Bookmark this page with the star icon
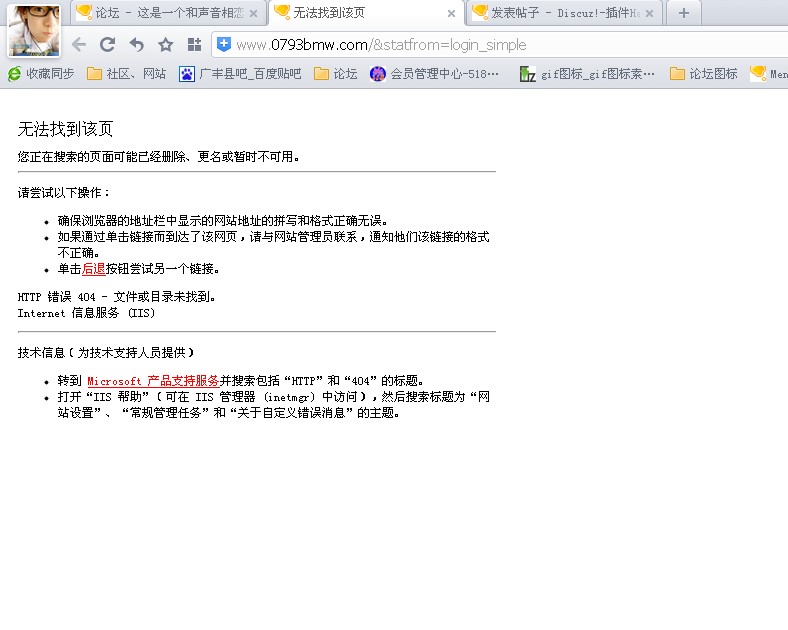This screenshot has height=630, width=788. [x=166, y=45]
